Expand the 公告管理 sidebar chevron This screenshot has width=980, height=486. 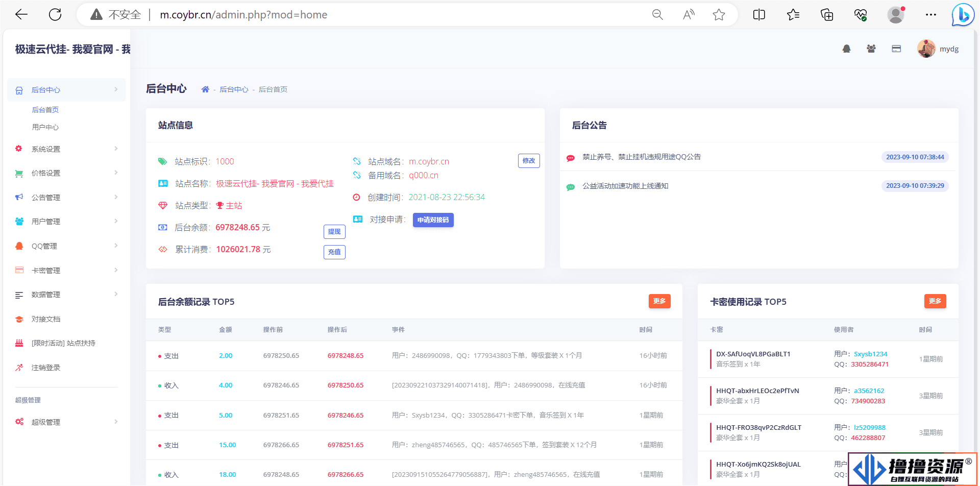pyautogui.click(x=116, y=197)
